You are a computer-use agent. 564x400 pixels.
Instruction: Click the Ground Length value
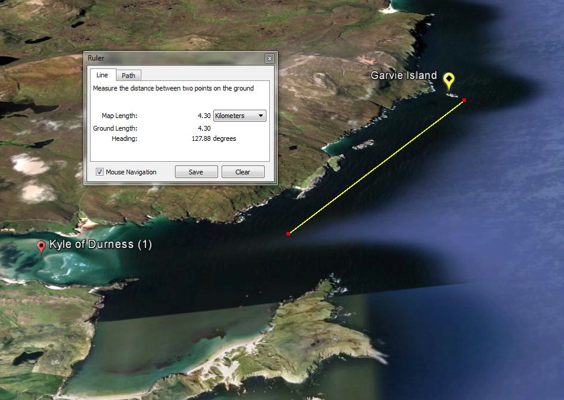click(x=204, y=128)
